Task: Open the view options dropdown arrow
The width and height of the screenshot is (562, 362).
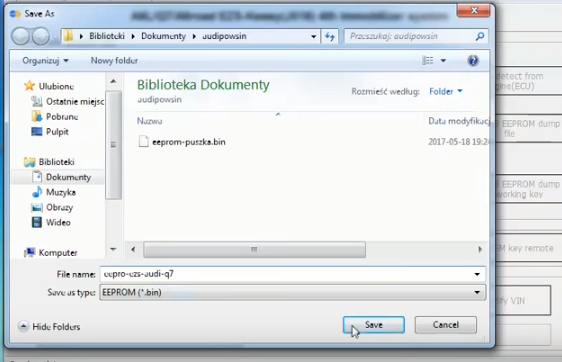Action: [x=443, y=61]
